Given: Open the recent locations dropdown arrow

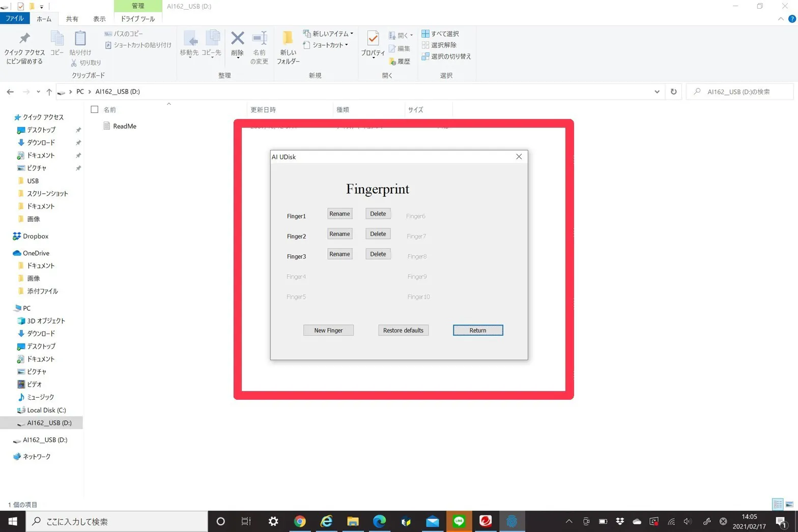Looking at the screenshot, I should click(38, 92).
